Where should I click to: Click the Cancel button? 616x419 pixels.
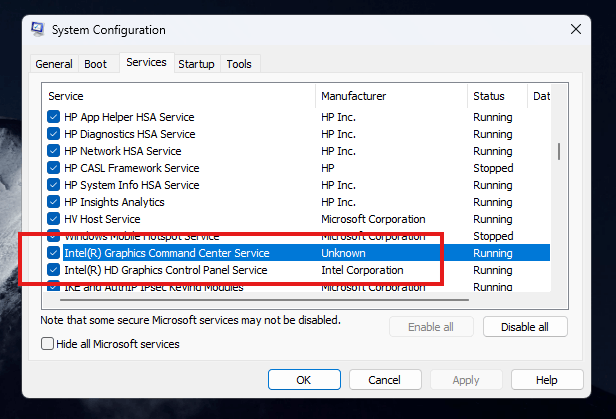click(x=385, y=380)
